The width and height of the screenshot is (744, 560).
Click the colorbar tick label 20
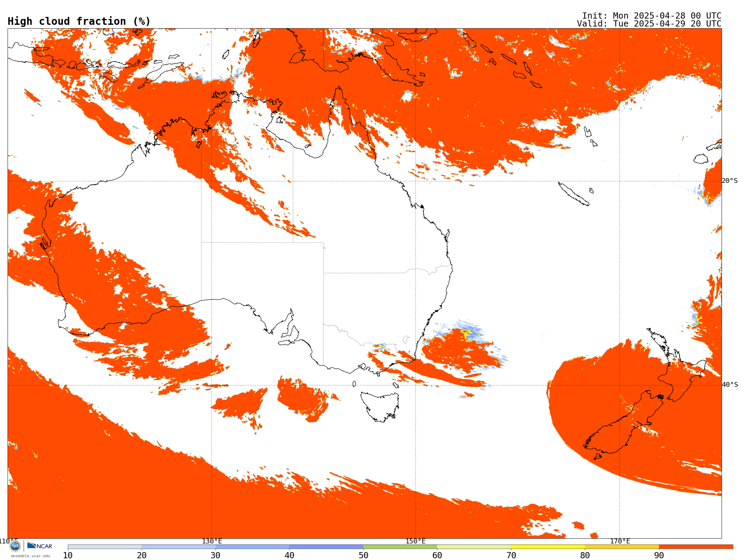(x=142, y=556)
